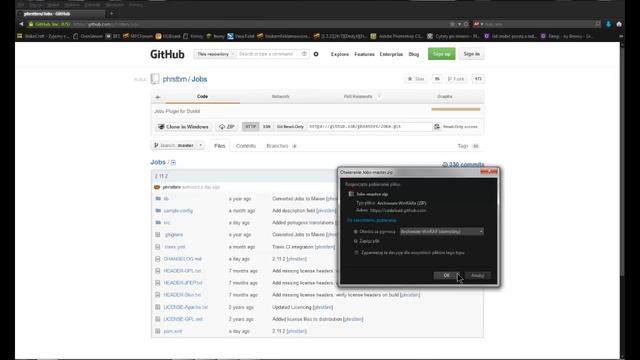Select the HTTP clone protocol toggle

251,127
